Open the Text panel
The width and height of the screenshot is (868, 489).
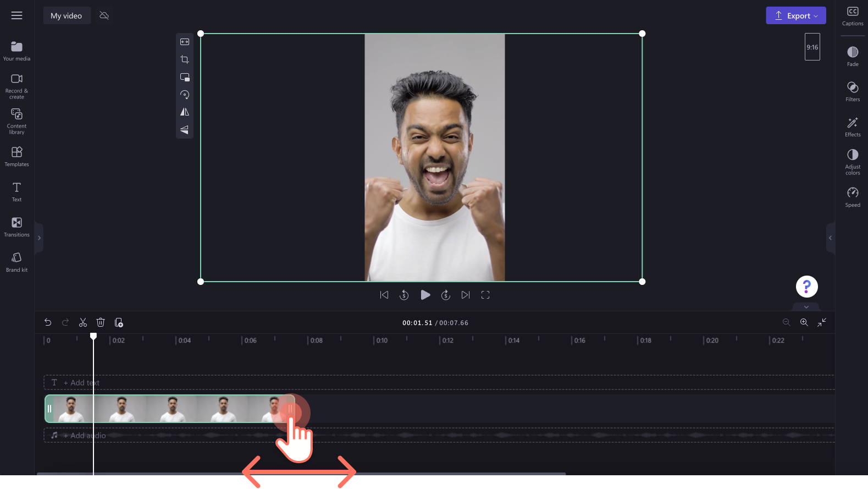(x=16, y=192)
